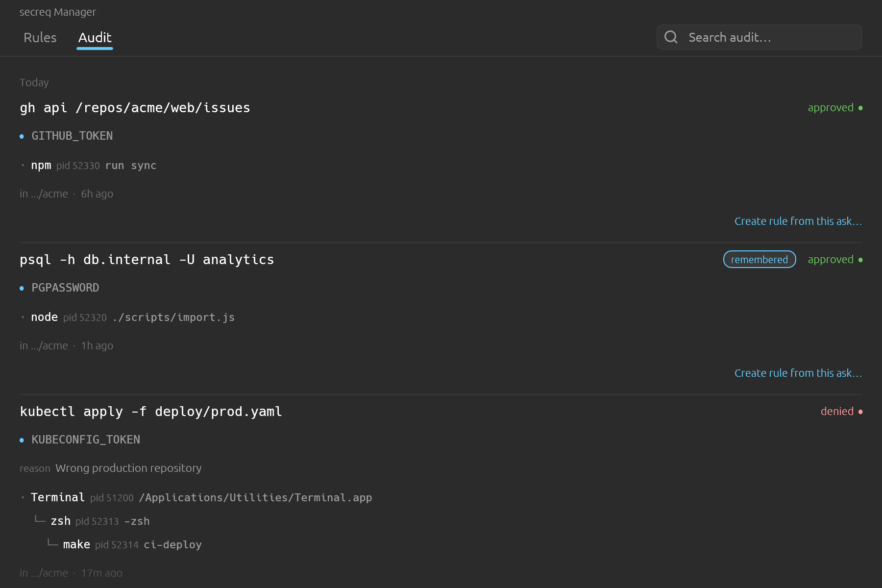Click the Today section header
882x588 pixels.
tap(34, 83)
